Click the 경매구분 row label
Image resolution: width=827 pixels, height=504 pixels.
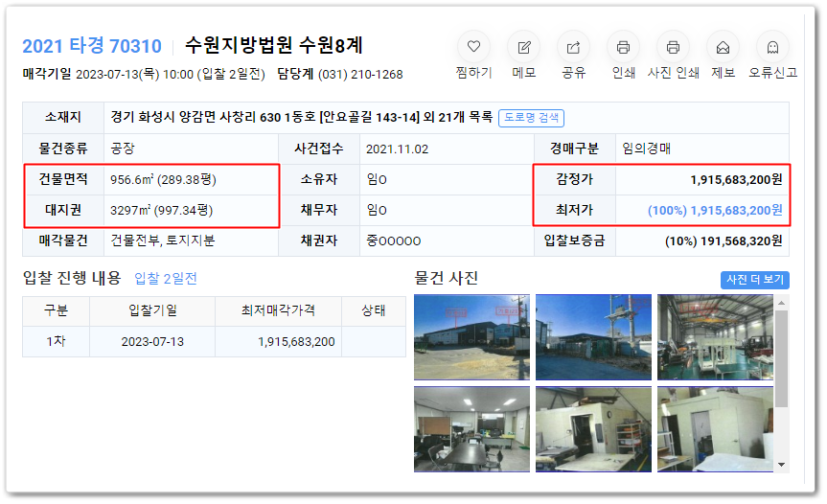coord(574,149)
